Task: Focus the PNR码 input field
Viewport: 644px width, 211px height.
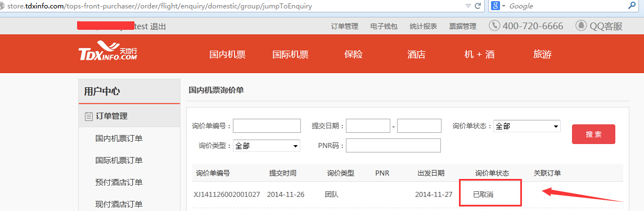Action: coord(394,145)
